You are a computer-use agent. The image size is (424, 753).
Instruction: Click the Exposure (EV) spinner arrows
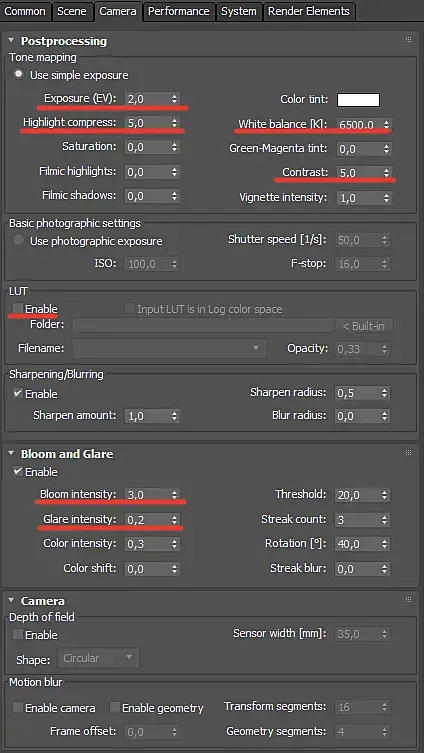(174, 99)
